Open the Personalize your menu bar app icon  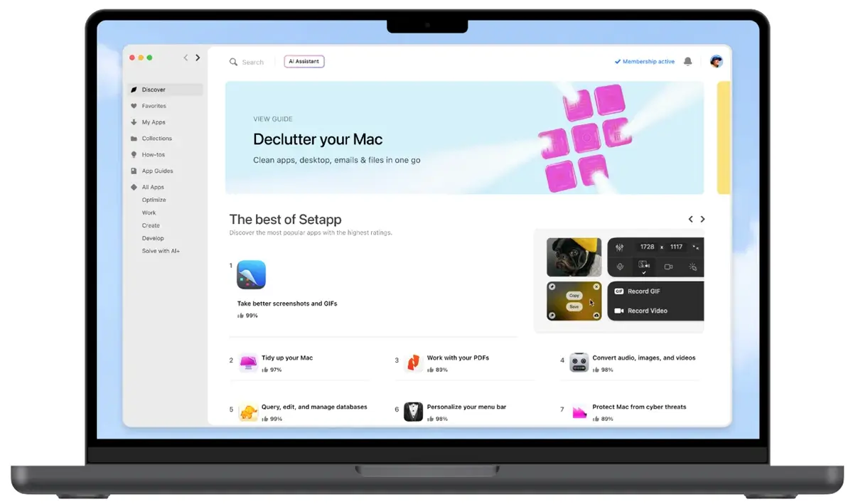pyautogui.click(x=414, y=412)
